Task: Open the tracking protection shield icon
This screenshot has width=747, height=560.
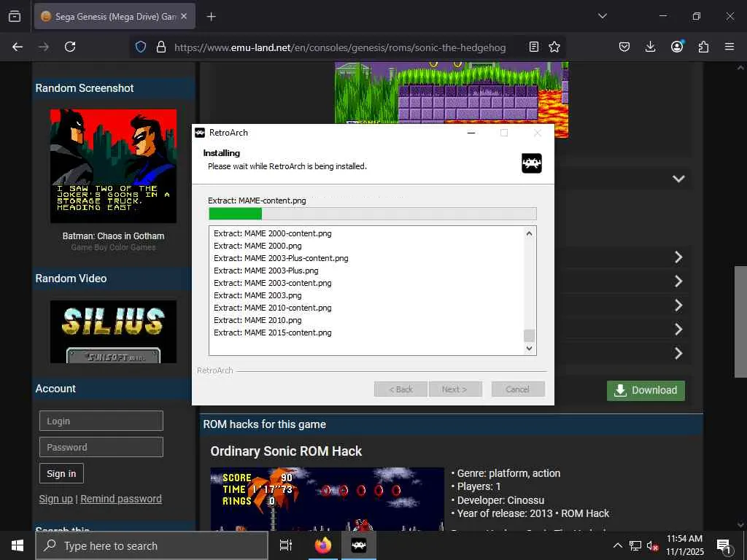Action: pos(141,47)
